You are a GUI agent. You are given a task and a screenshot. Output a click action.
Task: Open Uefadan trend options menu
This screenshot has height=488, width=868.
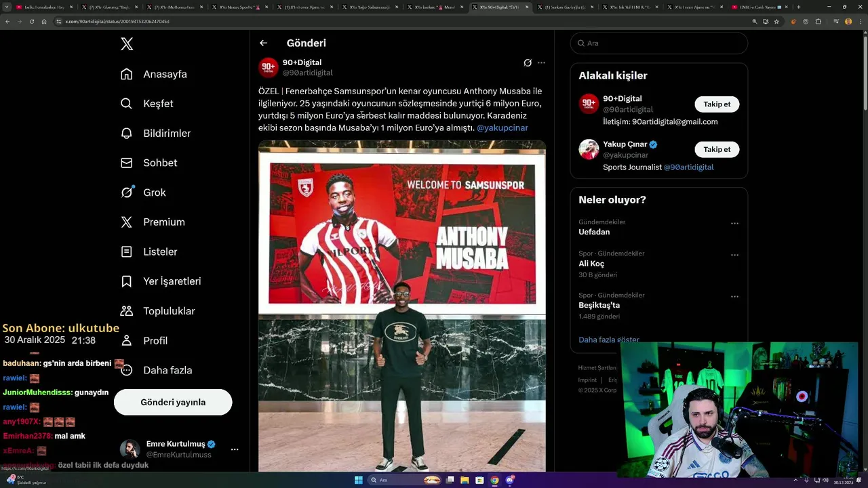click(x=734, y=223)
